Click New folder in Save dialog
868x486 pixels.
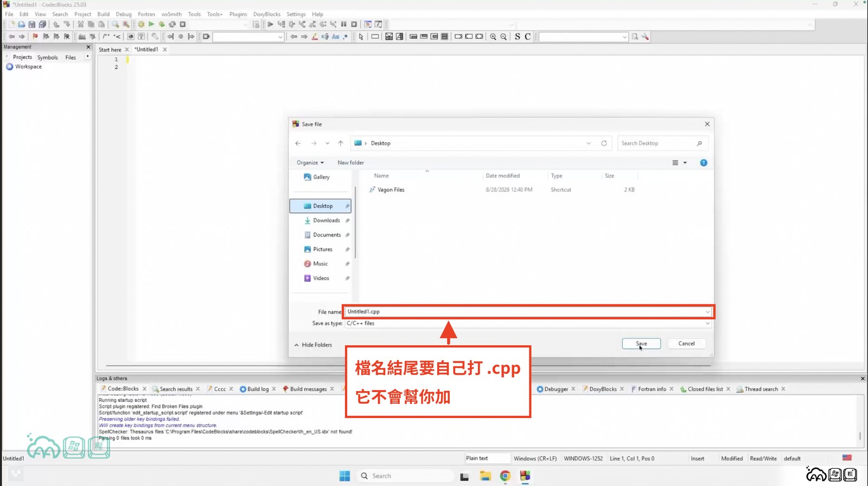(350, 163)
